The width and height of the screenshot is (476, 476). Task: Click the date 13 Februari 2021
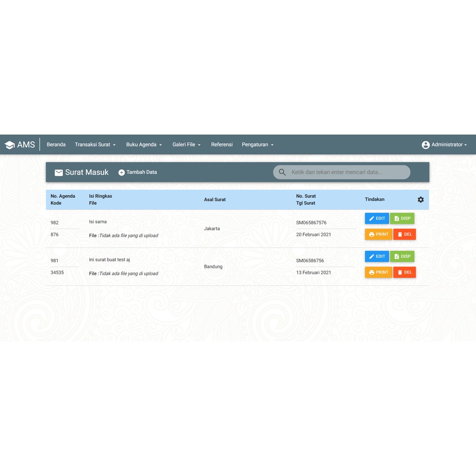point(314,272)
